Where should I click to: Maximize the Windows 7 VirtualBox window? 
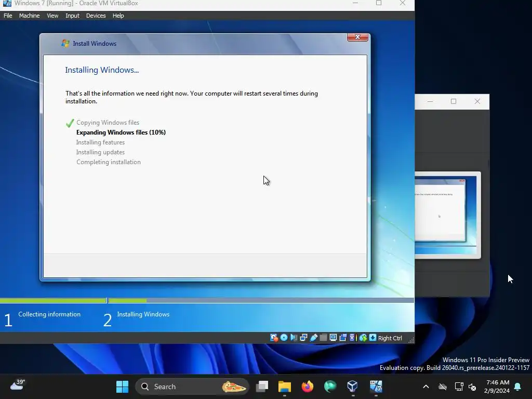[x=379, y=3]
